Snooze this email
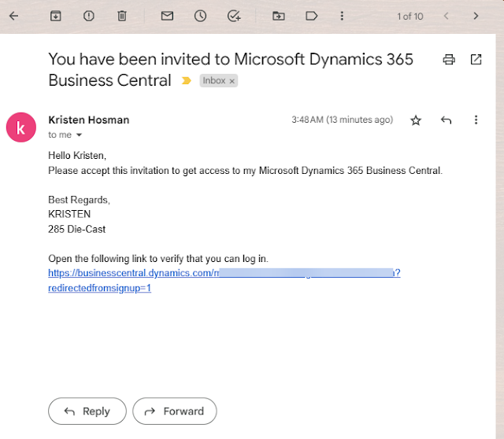 point(200,16)
